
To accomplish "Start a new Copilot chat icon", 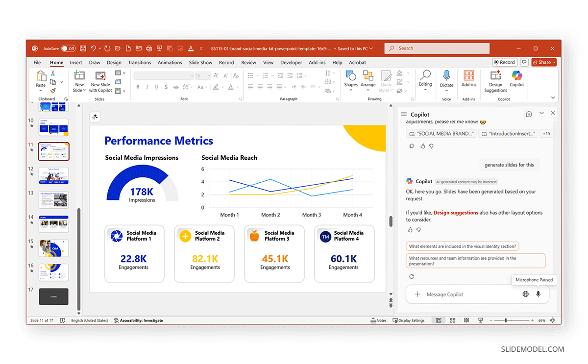I will [529, 114].
